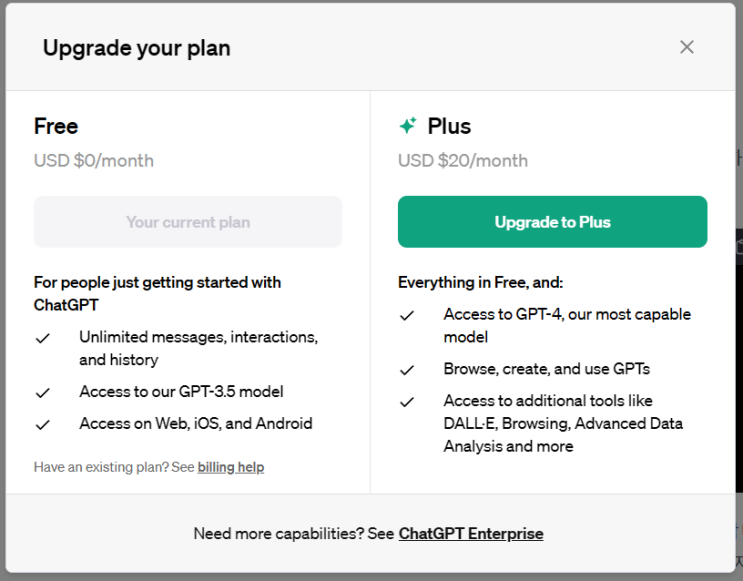Close the Upgrade your plan dialog
The width and height of the screenshot is (743, 581).
686,47
